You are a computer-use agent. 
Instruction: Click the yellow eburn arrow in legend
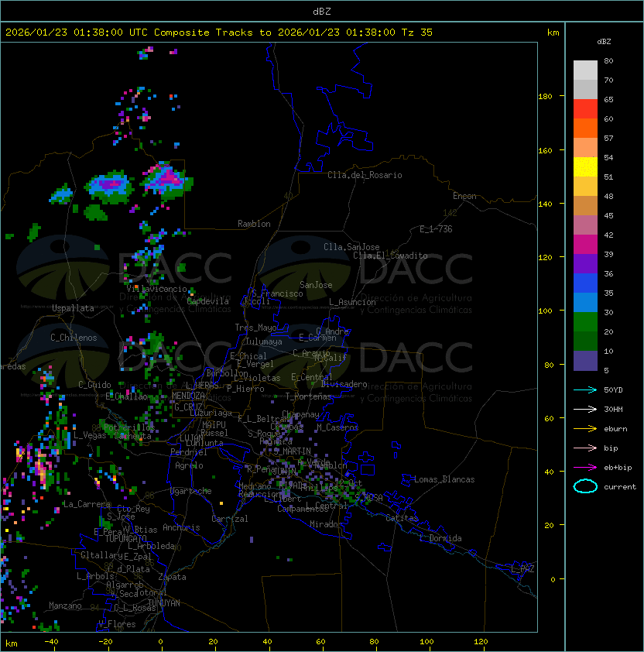click(585, 429)
